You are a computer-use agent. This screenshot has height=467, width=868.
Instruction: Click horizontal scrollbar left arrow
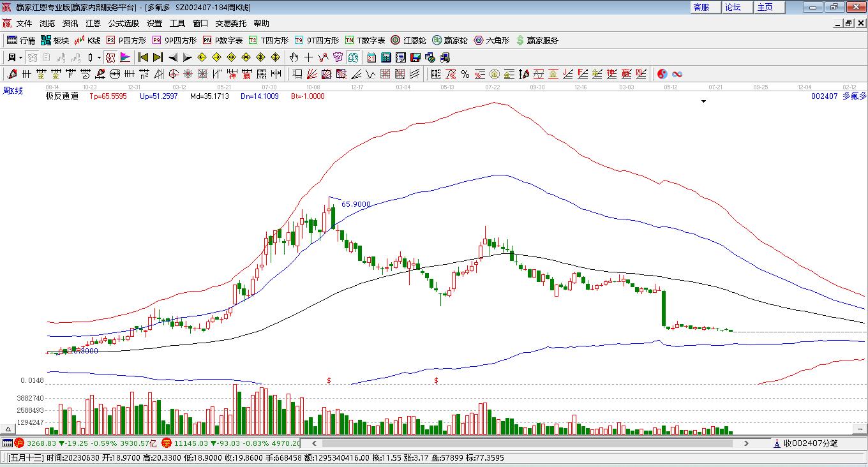pos(313,443)
